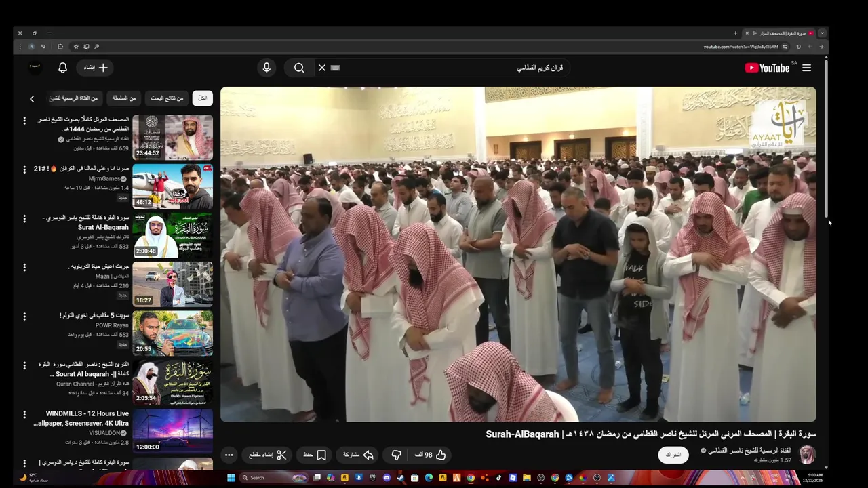Open Windows Start menu
Image resolution: width=868 pixels, height=488 pixels.
231,478
